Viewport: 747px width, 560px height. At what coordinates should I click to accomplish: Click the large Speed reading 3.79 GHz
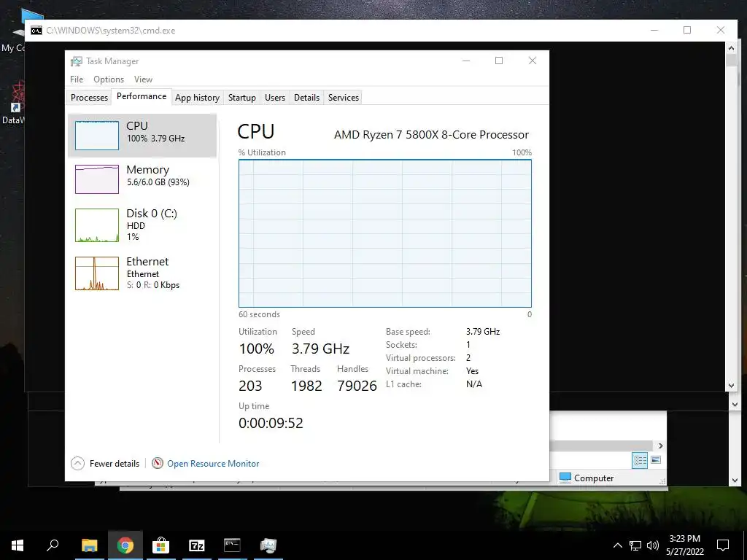[x=321, y=349]
